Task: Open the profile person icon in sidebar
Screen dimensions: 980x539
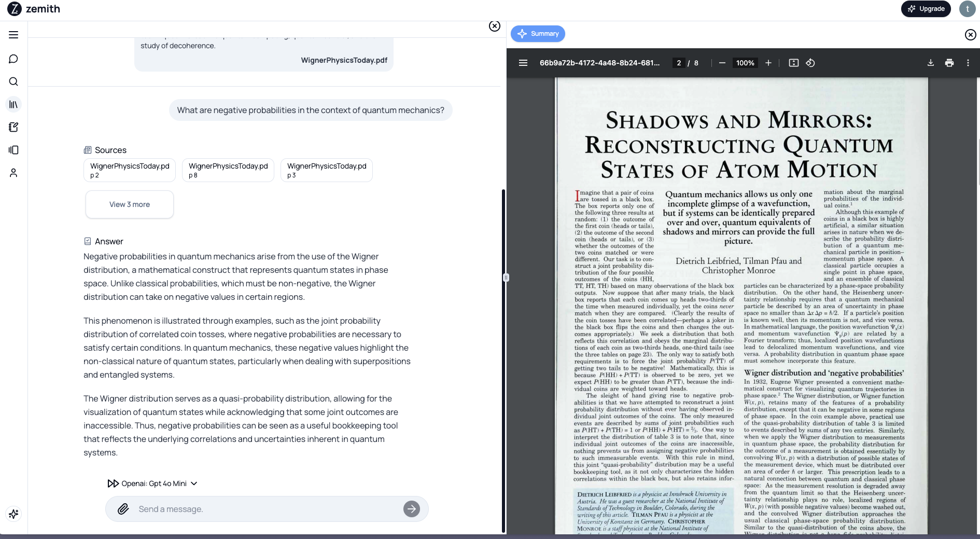Action: coord(13,173)
